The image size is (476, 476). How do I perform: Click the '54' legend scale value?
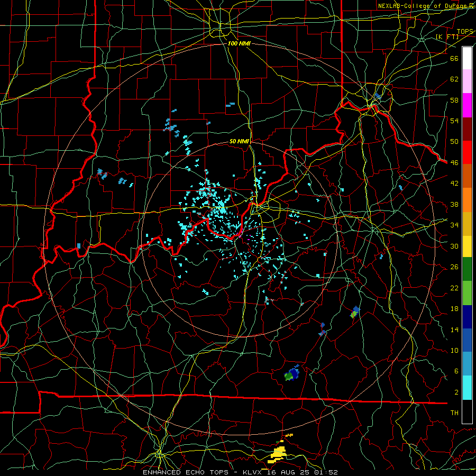tap(454, 121)
